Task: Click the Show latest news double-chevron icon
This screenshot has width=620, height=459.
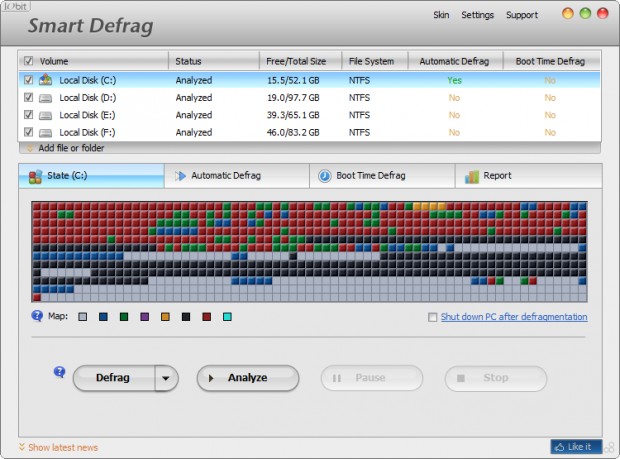Action: point(22,447)
